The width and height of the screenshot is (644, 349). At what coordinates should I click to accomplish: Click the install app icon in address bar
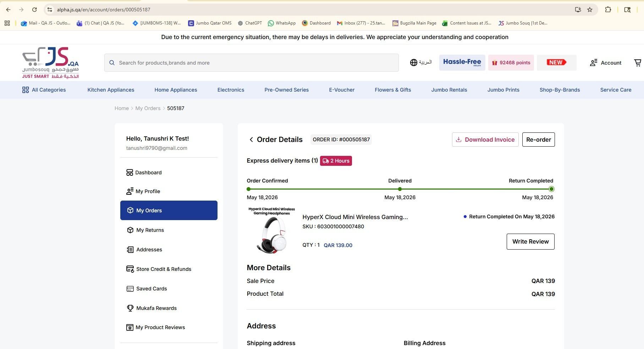click(x=578, y=10)
